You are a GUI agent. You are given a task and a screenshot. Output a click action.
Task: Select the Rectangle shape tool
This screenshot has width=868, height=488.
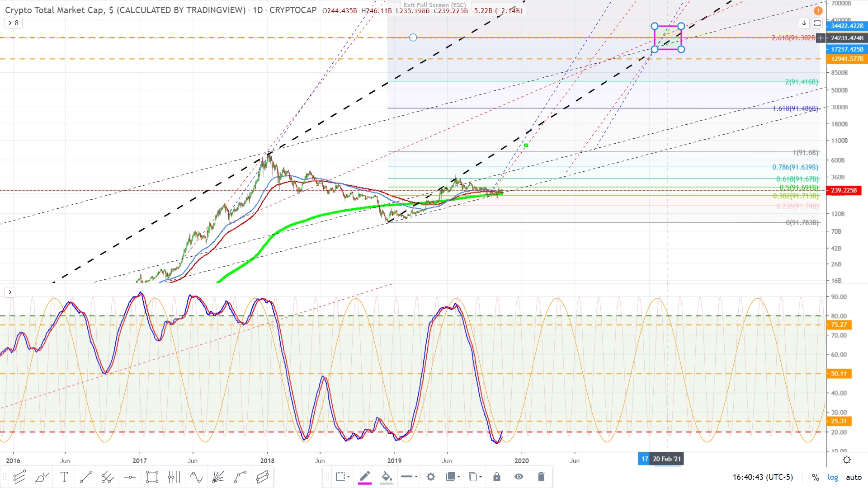pos(152,477)
